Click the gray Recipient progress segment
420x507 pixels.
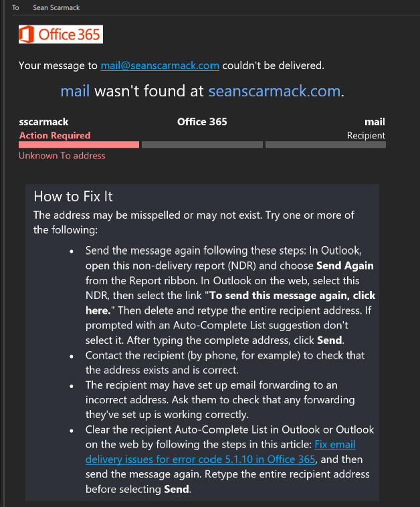point(326,145)
